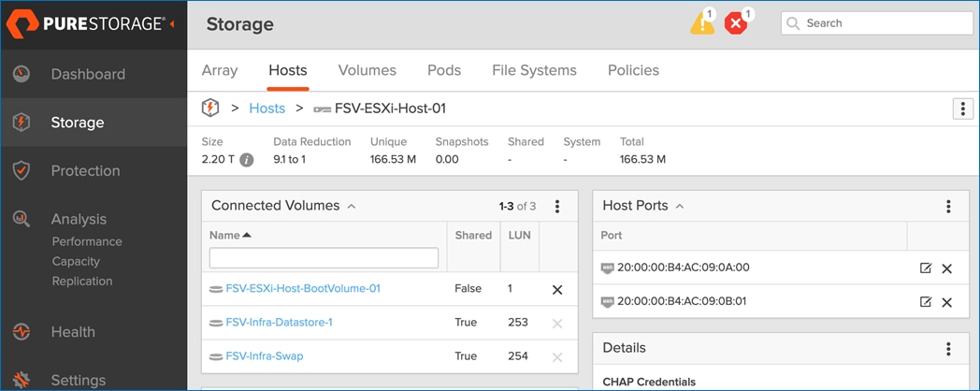This screenshot has height=391, width=980.
Task: Open the File Systems tab
Action: tap(534, 70)
